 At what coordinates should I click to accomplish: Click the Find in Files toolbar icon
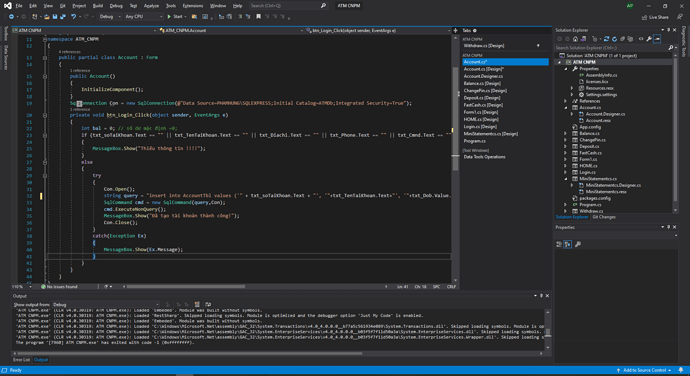(x=194, y=16)
